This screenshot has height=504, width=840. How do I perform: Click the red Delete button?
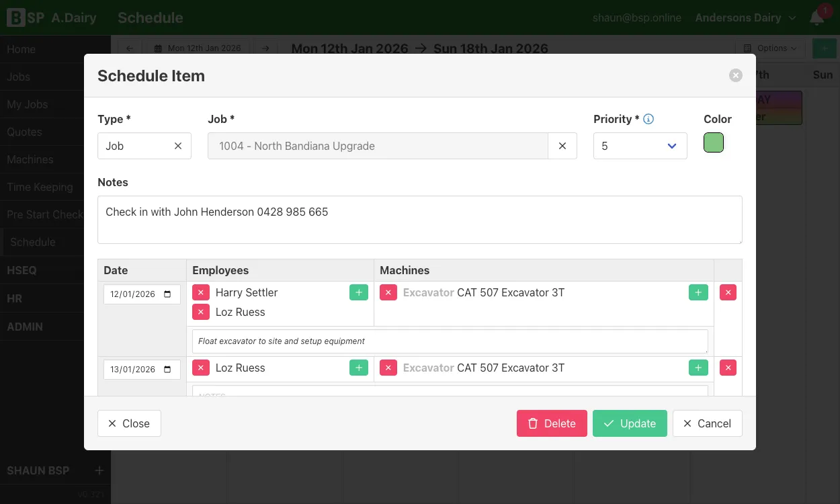click(552, 423)
